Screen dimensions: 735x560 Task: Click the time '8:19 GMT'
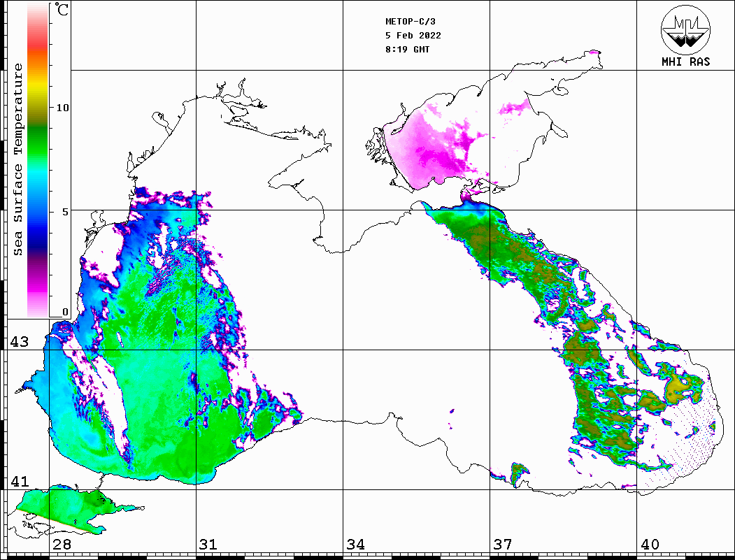click(x=407, y=50)
